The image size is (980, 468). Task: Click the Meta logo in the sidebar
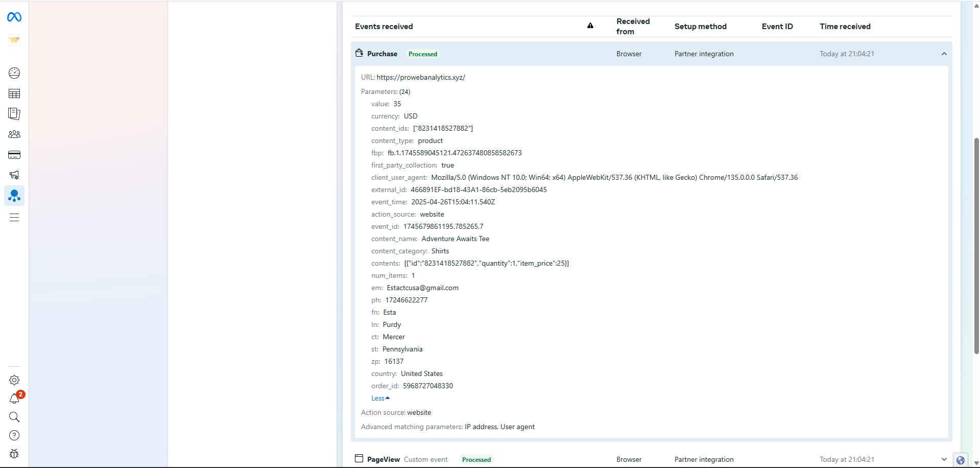pyautogui.click(x=14, y=17)
